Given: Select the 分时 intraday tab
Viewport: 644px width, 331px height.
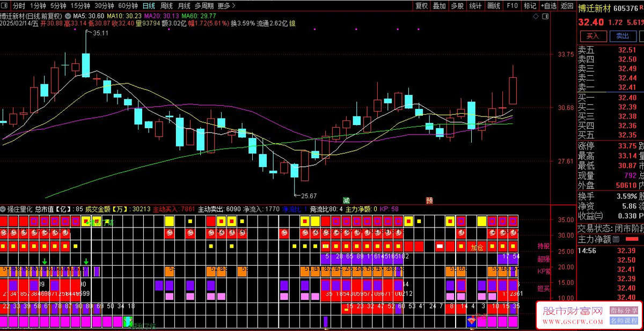Looking at the screenshot, I should pos(19,6).
